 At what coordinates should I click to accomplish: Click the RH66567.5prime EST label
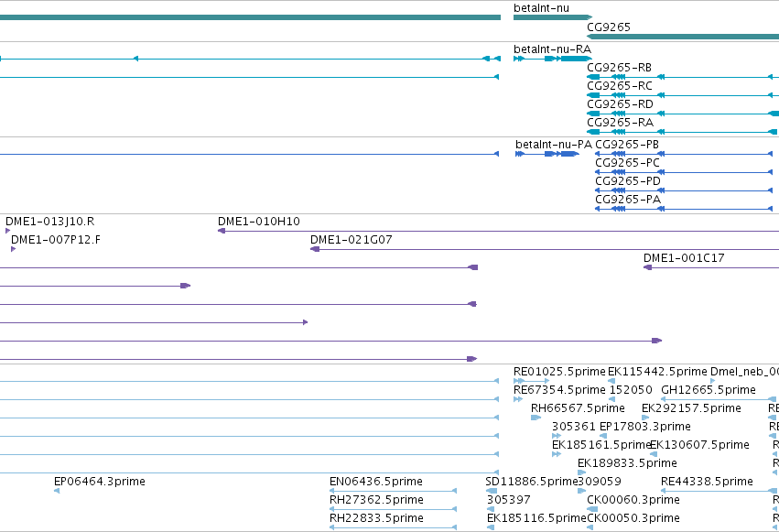coord(578,408)
